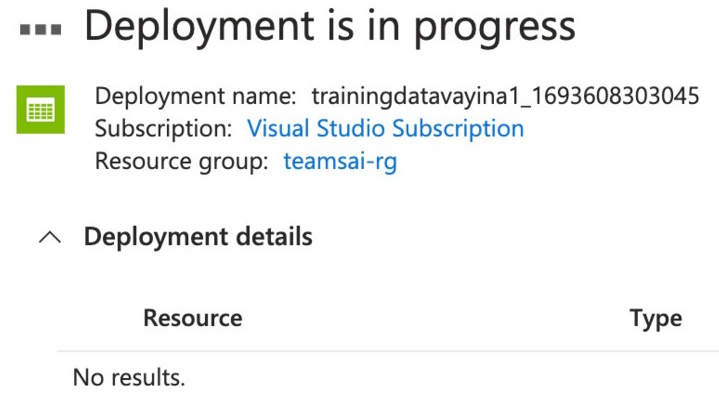Sort by the Resource column header

(x=193, y=319)
